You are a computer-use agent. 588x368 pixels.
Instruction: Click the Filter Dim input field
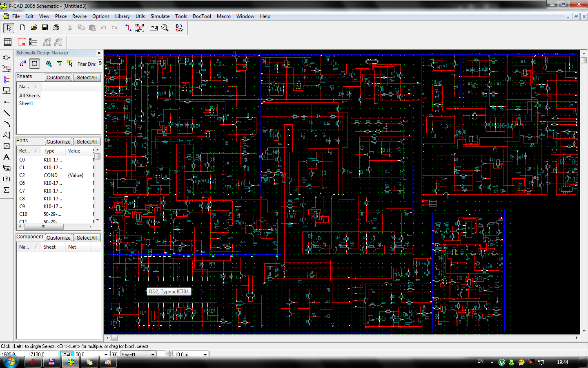pyautogui.click(x=100, y=63)
